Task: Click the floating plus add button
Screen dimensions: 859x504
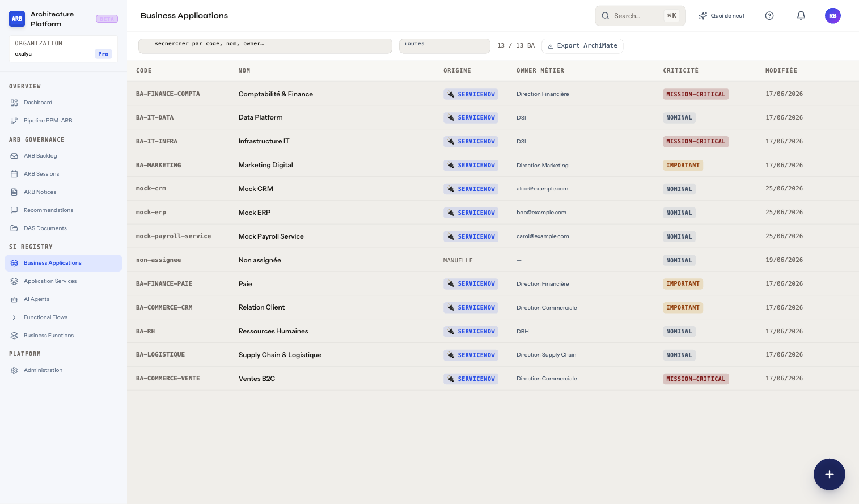Action: pos(830,475)
